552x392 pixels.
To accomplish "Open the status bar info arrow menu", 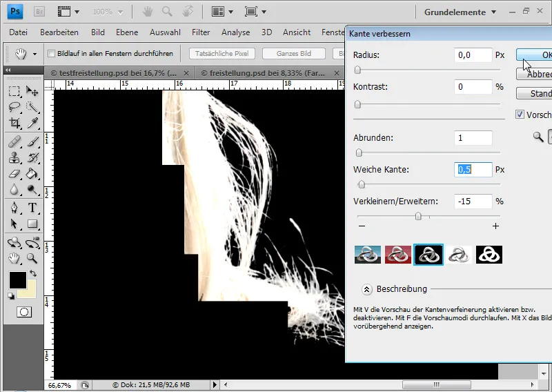I will 215,385.
